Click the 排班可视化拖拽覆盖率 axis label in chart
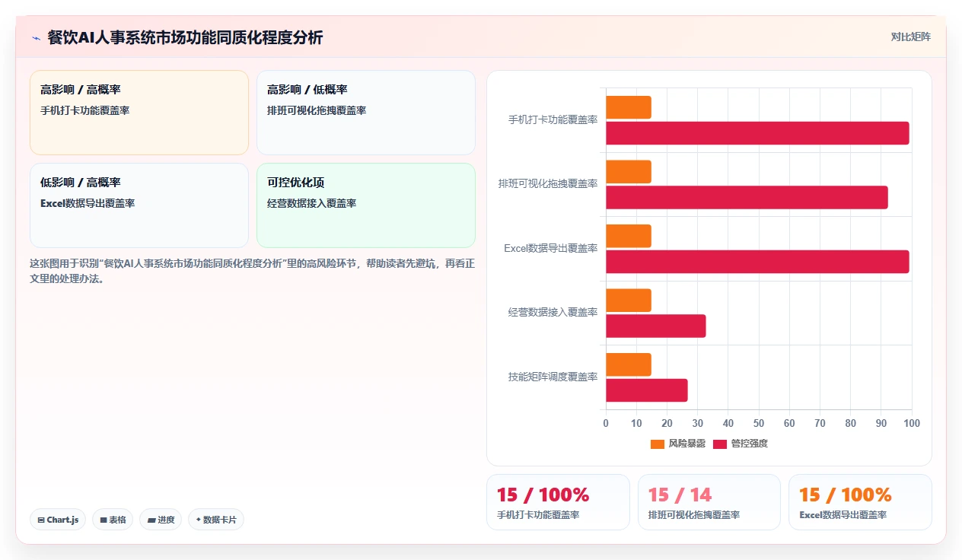This screenshot has height=560, width=962. (x=548, y=184)
